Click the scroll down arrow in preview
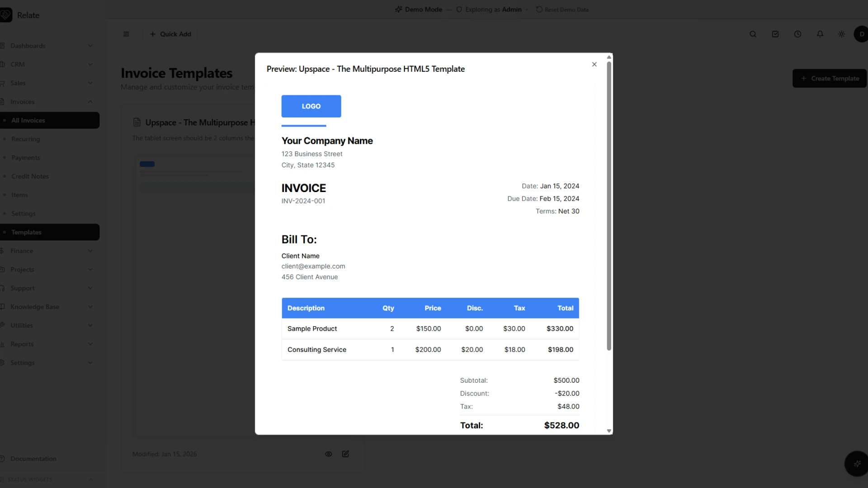The height and width of the screenshot is (488, 868). [609, 431]
